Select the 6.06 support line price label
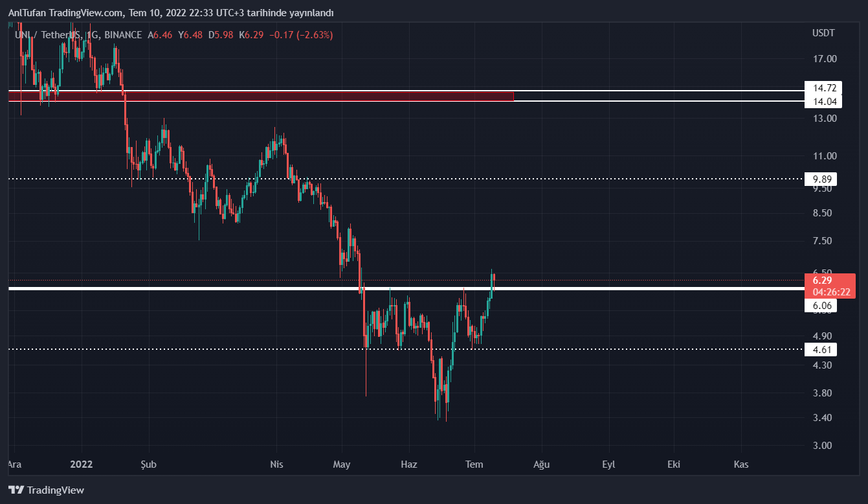Image resolution: width=868 pixels, height=504 pixels. (820, 306)
